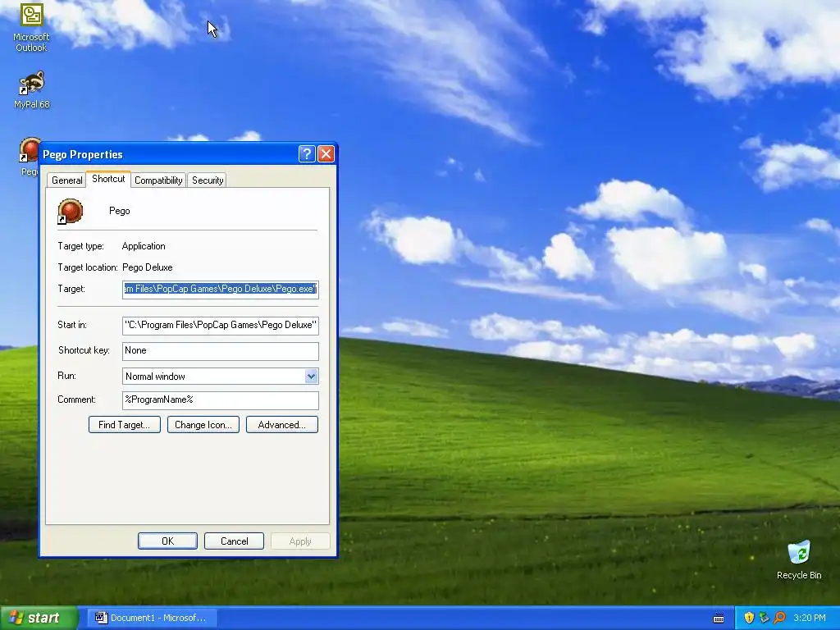Screen dimensions: 840x630
Task: Click the security shield tray icon
Action: click(749, 618)
